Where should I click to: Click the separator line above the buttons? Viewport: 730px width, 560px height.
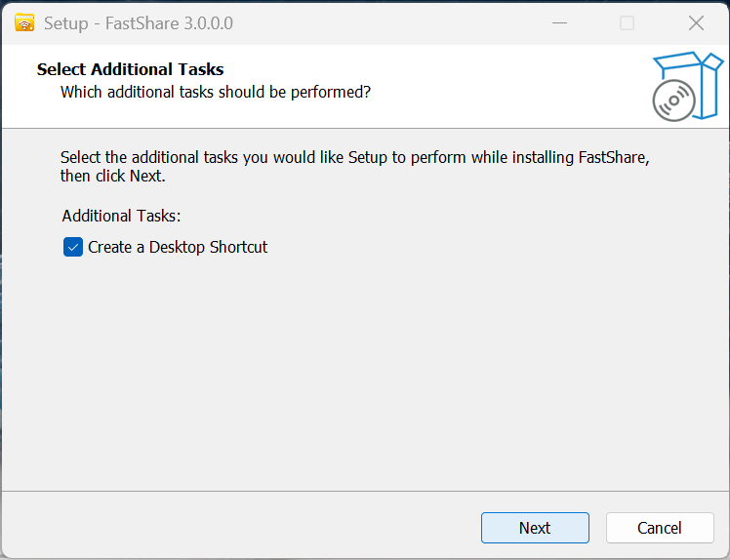(x=365, y=491)
